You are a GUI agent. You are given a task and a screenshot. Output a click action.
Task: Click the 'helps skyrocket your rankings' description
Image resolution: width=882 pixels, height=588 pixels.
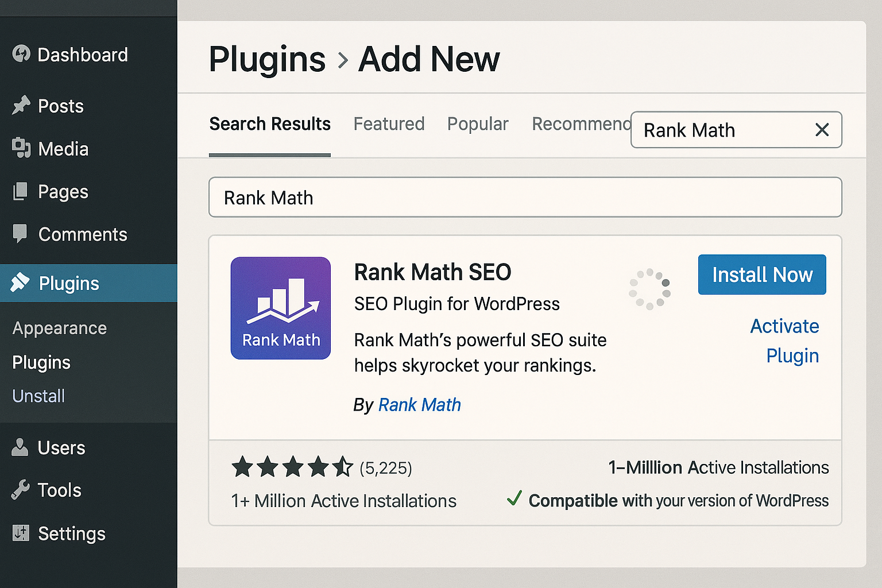pyautogui.click(x=475, y=365)
